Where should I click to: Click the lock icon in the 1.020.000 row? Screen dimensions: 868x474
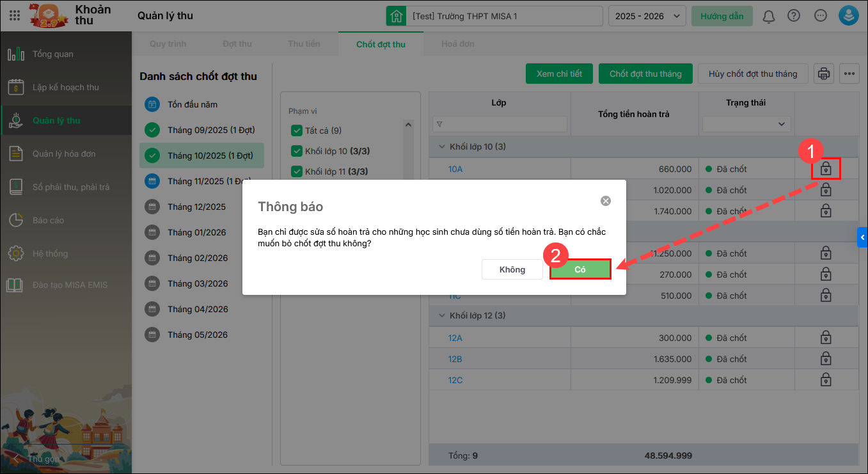coord(826,190)
